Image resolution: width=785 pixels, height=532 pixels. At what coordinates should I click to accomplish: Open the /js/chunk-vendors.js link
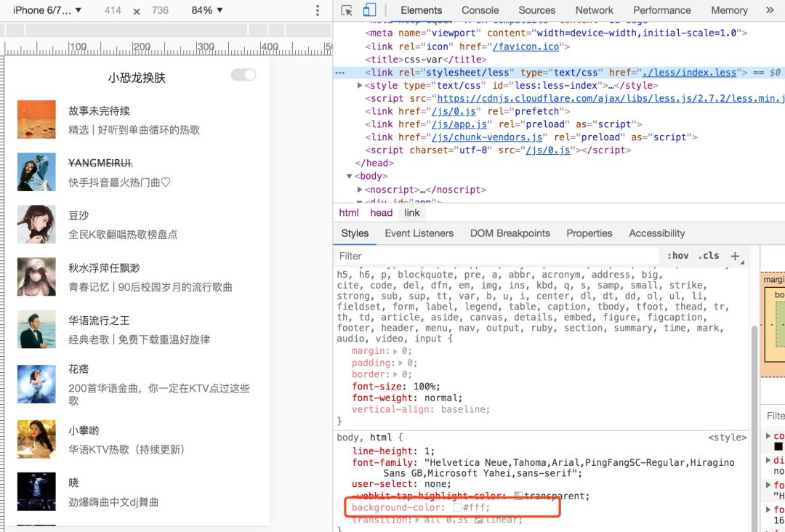[486, 137]
